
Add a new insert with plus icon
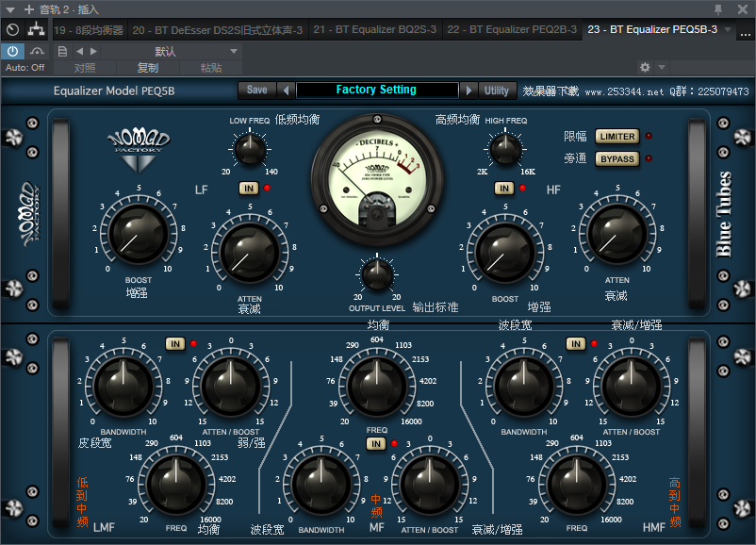coord(29,9)
